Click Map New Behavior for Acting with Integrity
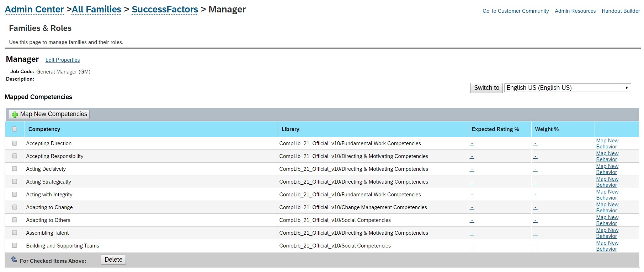This screenshot has height=272, width=644. pos(607,195)
